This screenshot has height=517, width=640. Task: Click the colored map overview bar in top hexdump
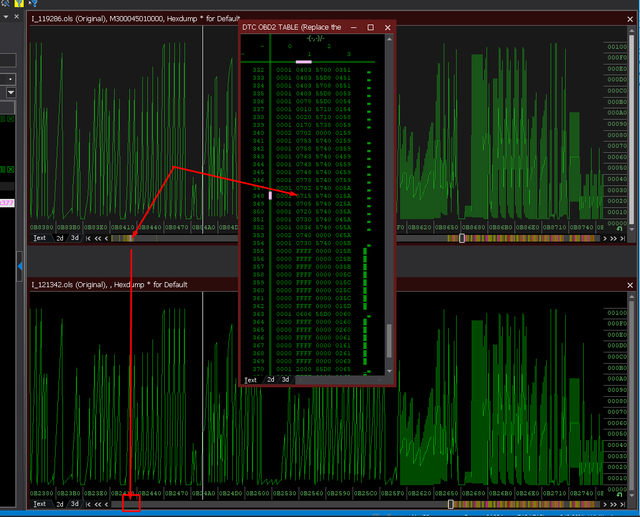(355, 238)
